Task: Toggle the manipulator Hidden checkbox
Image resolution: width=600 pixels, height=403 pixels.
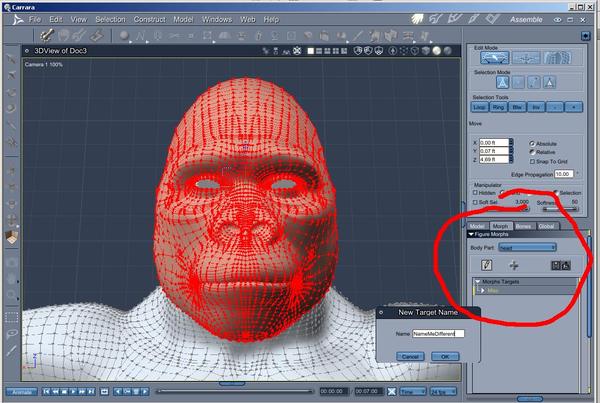Action: coord(475,193)
